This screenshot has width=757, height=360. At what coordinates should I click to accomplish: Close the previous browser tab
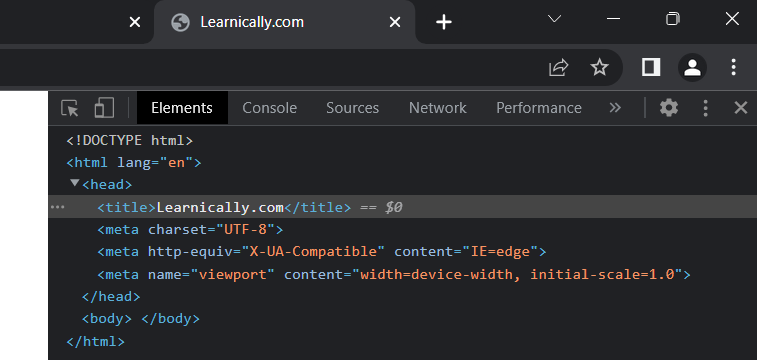[135, 22]
